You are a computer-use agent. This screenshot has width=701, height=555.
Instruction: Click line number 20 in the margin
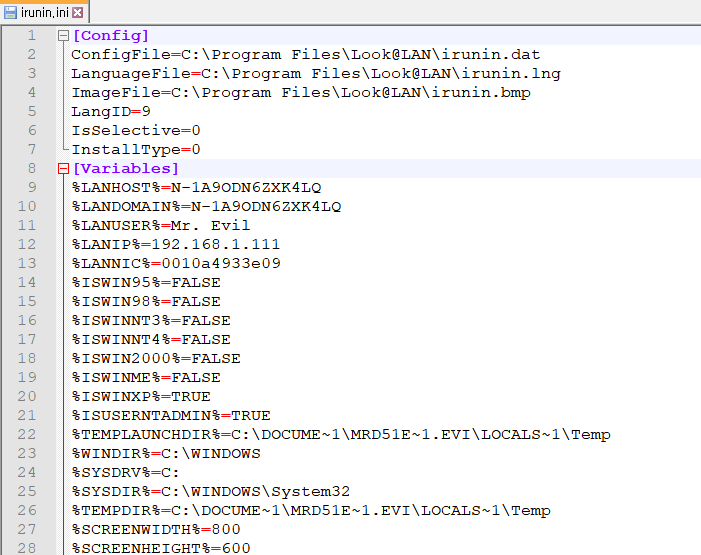pyautogui.click(x=26, y=397)
